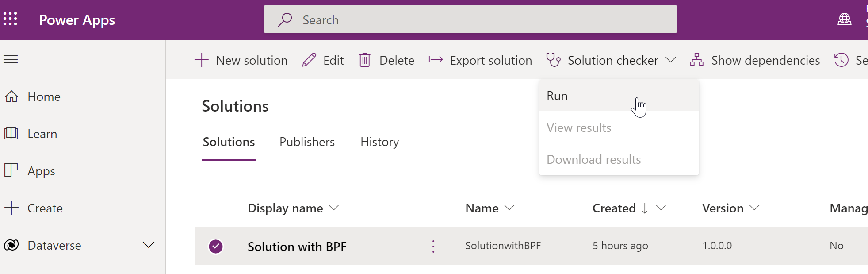Click the Dataverse swirl icon
Screen dimensions: 868x274
click(x=11, y=245)
